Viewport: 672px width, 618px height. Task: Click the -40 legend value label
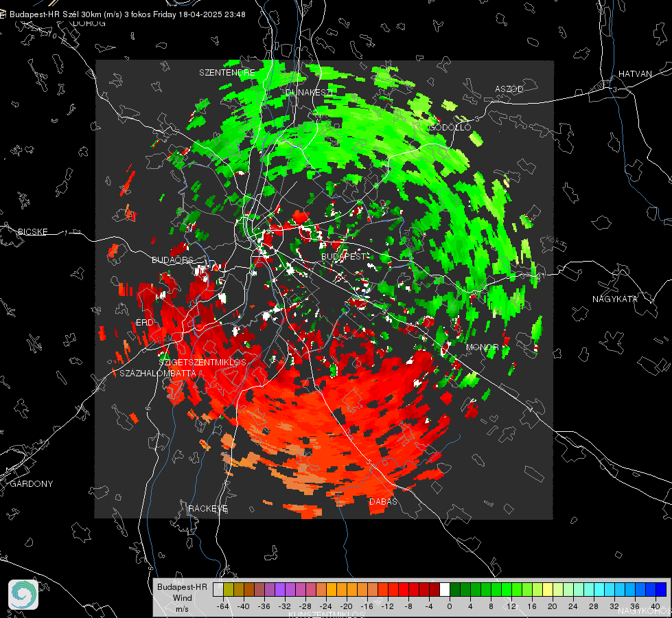coord(243,606)
